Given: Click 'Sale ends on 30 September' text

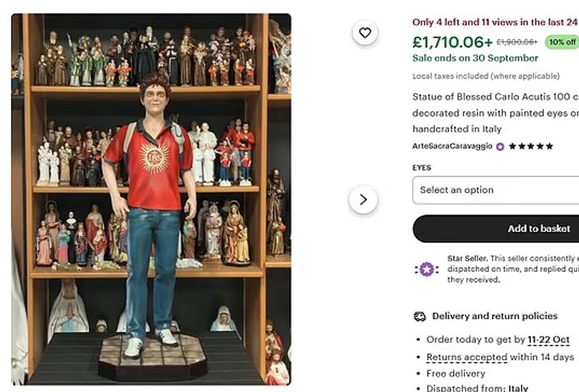Looking at the screenshot, I should 475,59.
